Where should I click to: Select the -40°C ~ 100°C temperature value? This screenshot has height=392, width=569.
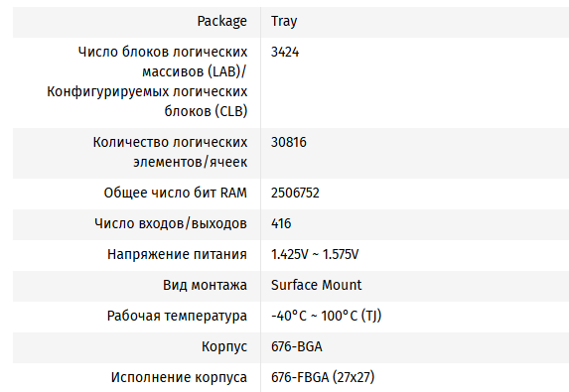pyautogui.click(x=327, y=316)
